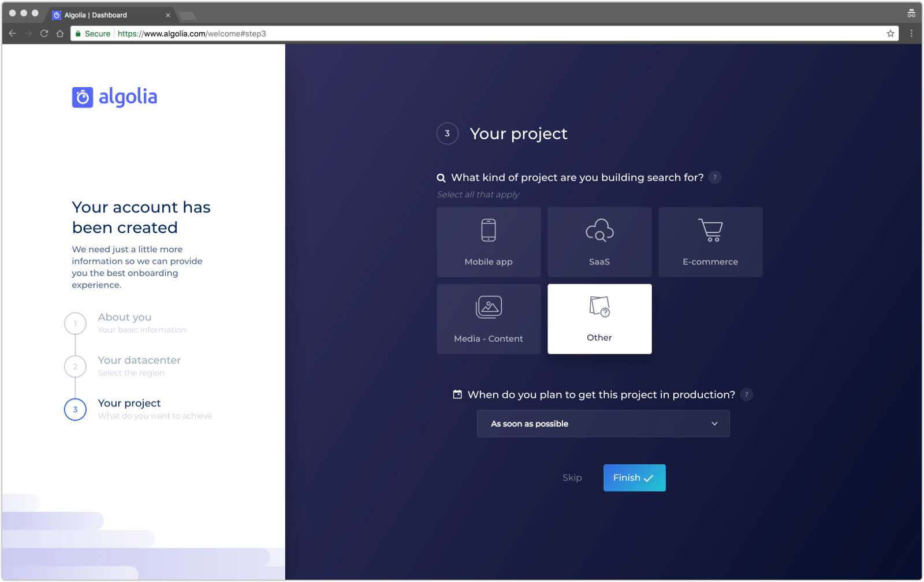Click the Algolia logo
The height and width of the screenshot is (582, 924).
(114, 97)
